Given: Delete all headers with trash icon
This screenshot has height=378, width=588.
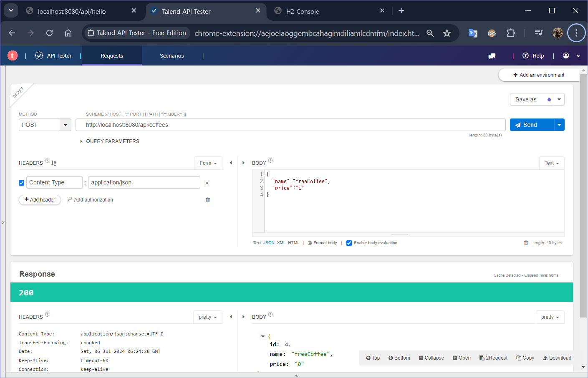Looking at the screenshot, I should coord(208,200).
